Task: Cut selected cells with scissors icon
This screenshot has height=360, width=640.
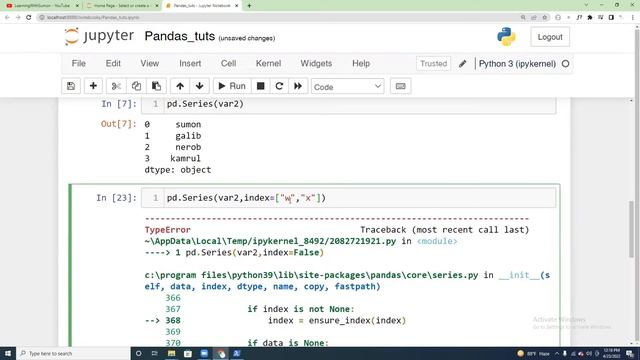Action: click(116, 86)
